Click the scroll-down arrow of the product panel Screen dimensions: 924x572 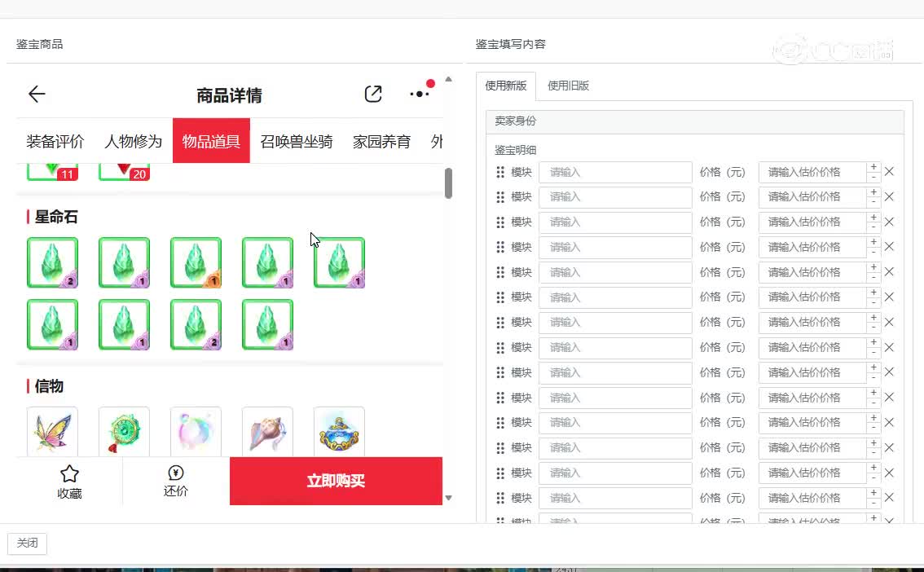click(448, 498)
